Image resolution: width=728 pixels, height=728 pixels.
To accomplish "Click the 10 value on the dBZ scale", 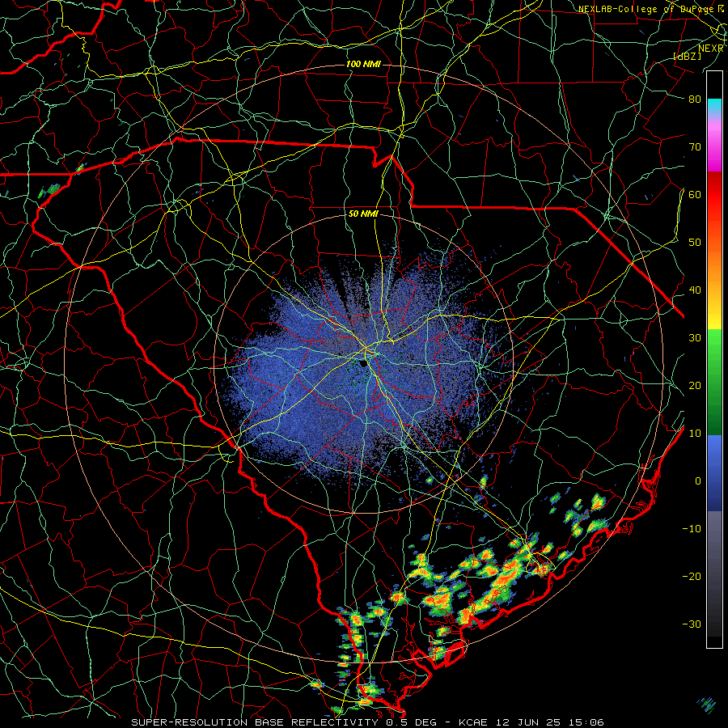I will pyautogui.click(x=695, y=434).
